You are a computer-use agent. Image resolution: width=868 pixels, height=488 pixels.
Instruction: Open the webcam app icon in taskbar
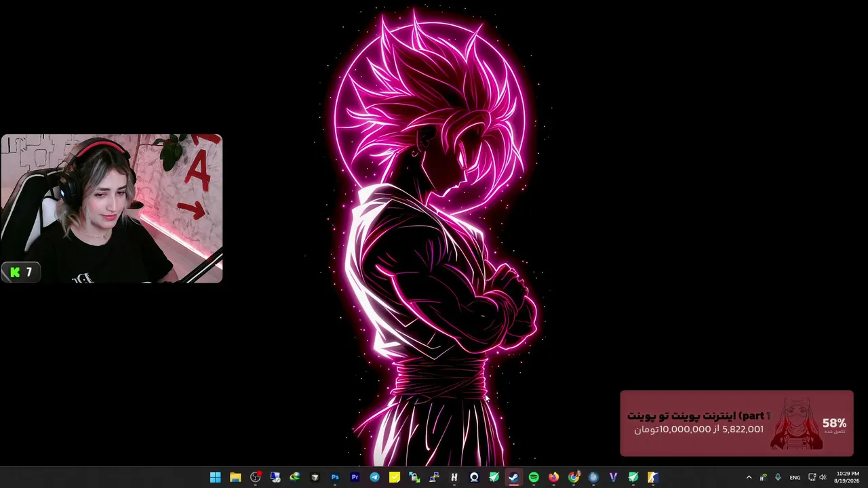(474, 477)
